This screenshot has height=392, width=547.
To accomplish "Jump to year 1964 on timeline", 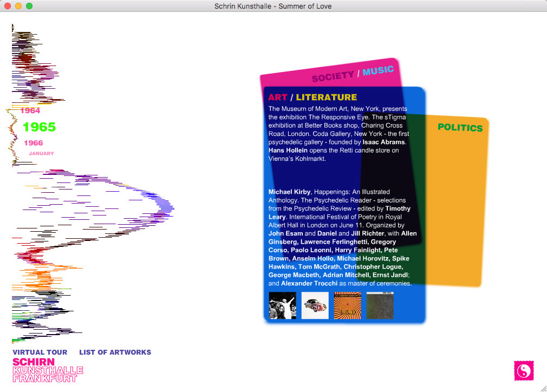I will coord(30,110).
